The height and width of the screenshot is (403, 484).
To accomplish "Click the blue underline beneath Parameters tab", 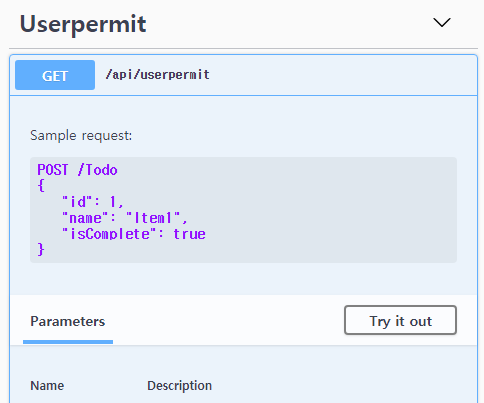I will pos(68,342).
